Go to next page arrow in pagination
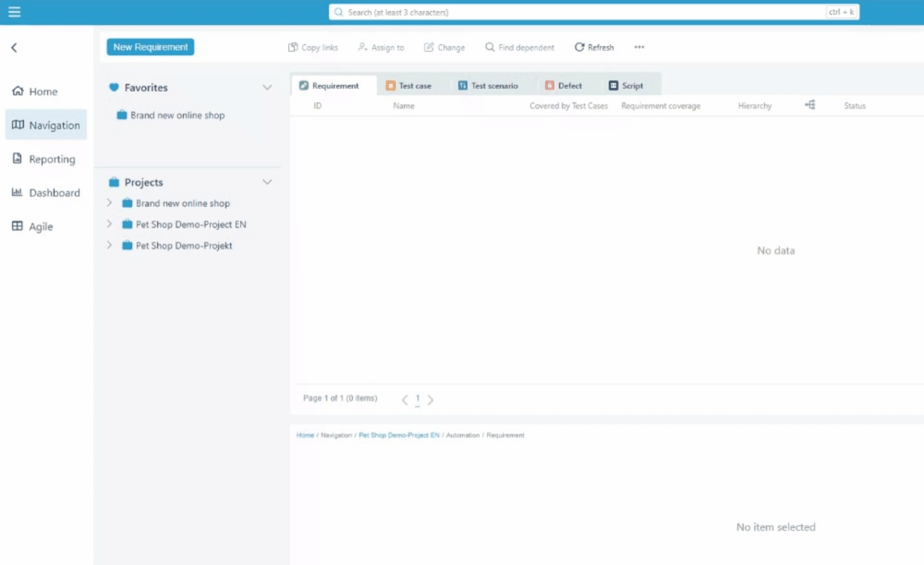The image size is (924, 565). [x=431, y=400]
